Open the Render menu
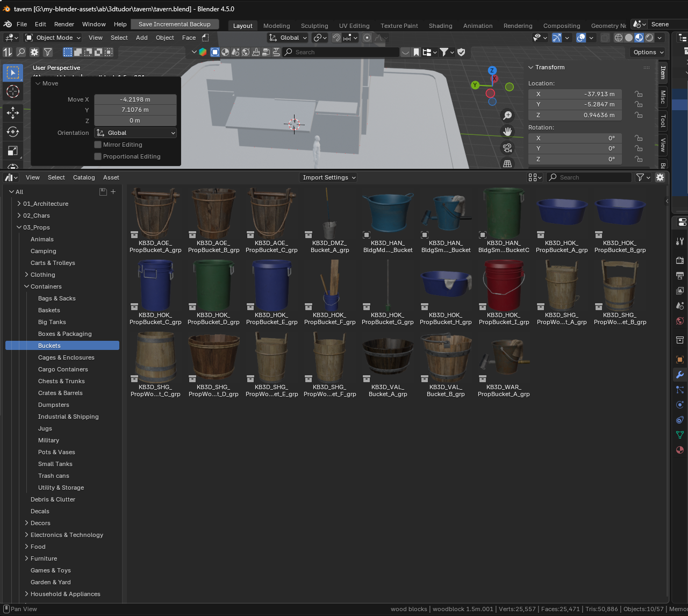The image size is (688, 616). tap(64, 24)
